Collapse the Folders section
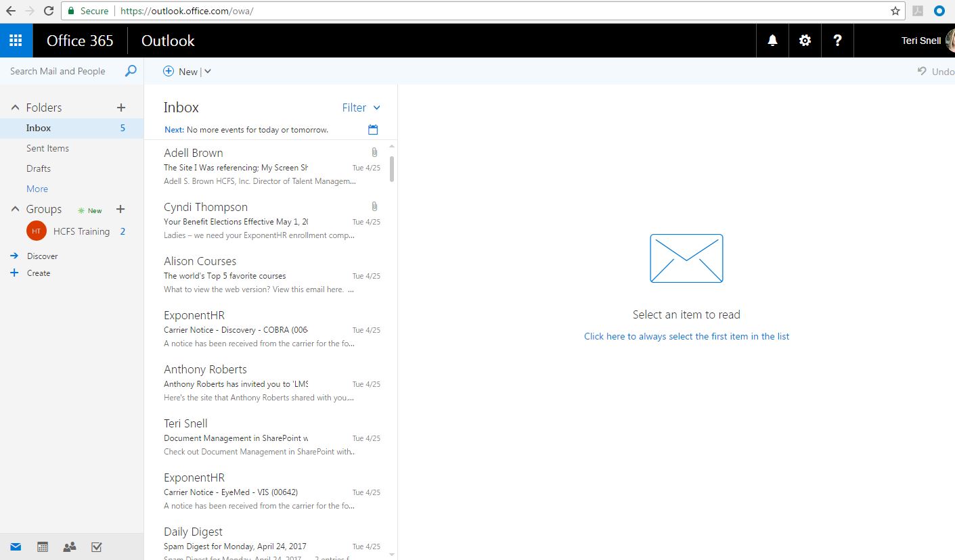Image resolution: width=955 pixels, height=560 pixels. tap(15, 108)
